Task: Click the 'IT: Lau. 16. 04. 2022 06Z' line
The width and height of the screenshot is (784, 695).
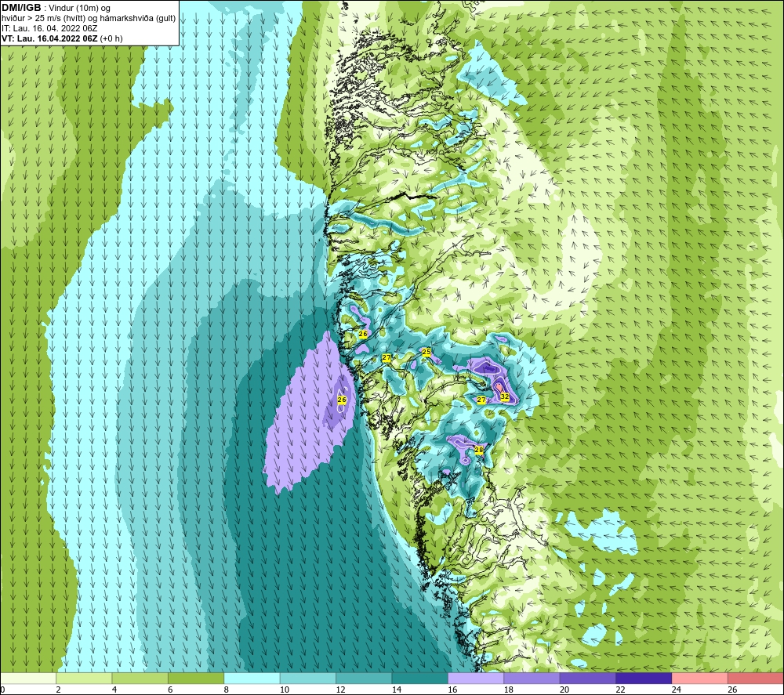Action: click(49, 28)
